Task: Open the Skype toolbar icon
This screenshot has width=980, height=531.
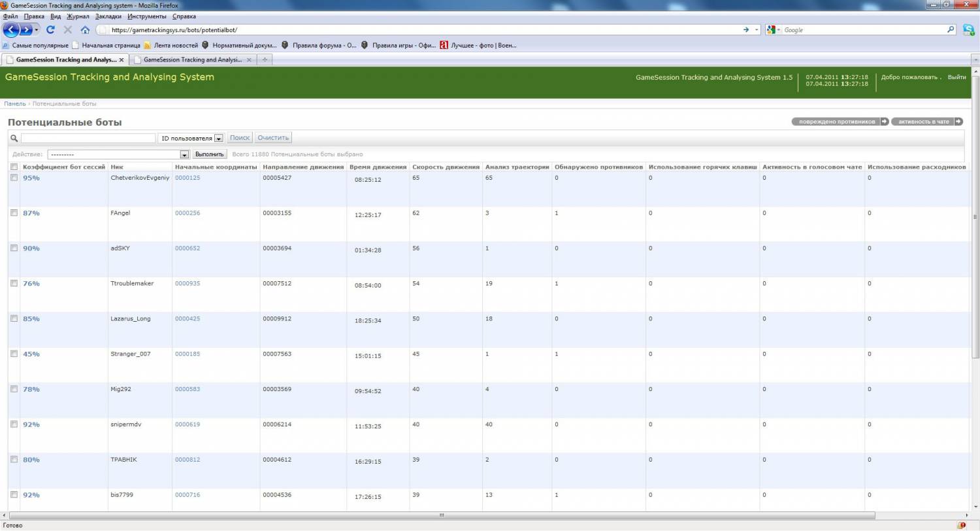Action: [968, 29]
